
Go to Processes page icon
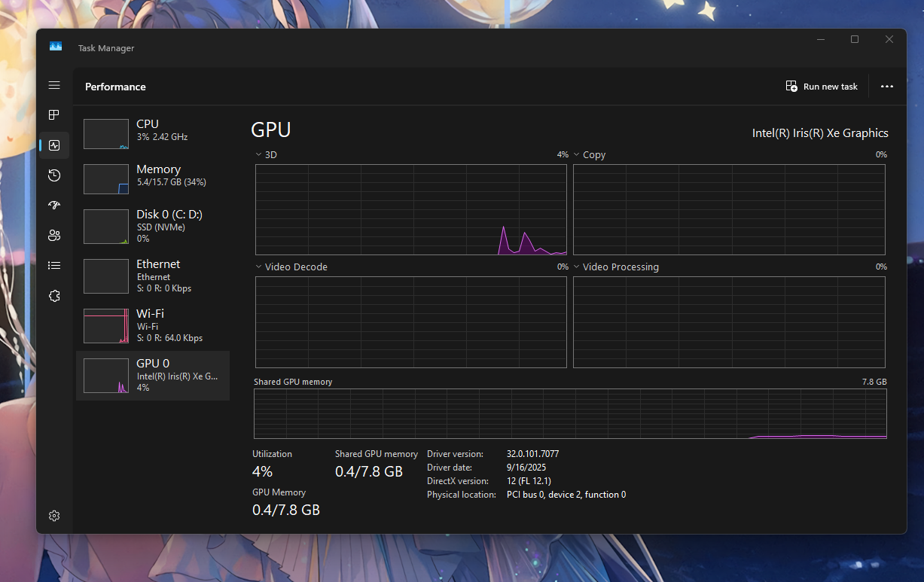54,114
